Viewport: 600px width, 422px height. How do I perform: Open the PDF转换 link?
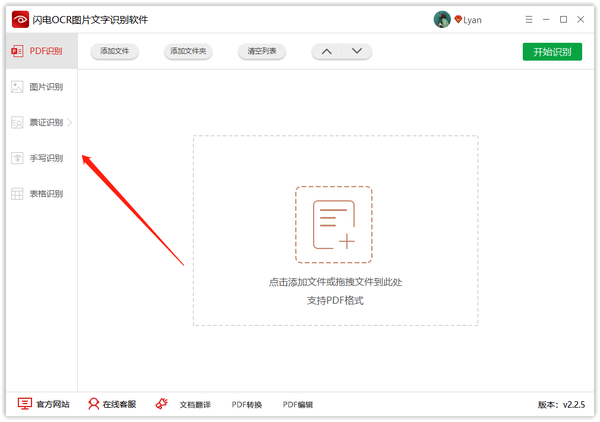(x=247, y=405)
